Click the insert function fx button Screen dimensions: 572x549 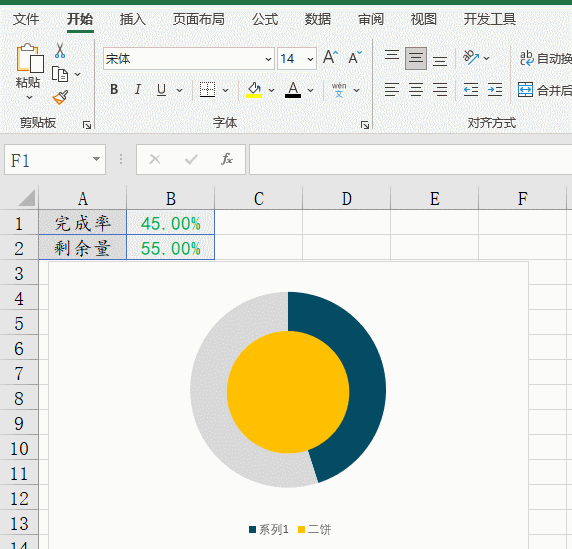pos(227,159)
